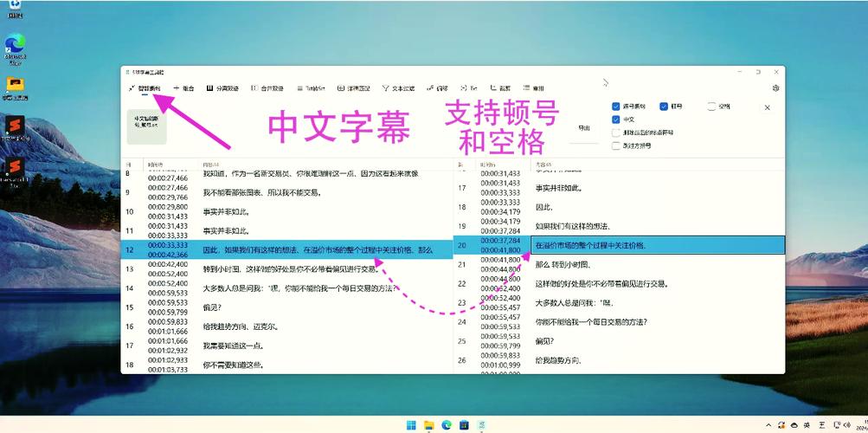
Task: Open File Explorer from the taskbar
Action: [429, 424]
